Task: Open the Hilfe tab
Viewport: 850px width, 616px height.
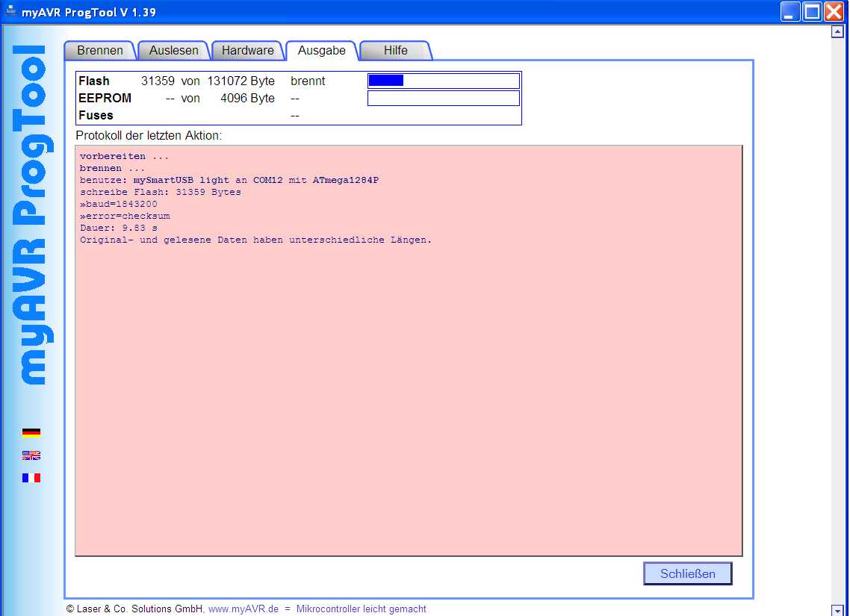Action: pyautogui.click(x=396, y=50)
